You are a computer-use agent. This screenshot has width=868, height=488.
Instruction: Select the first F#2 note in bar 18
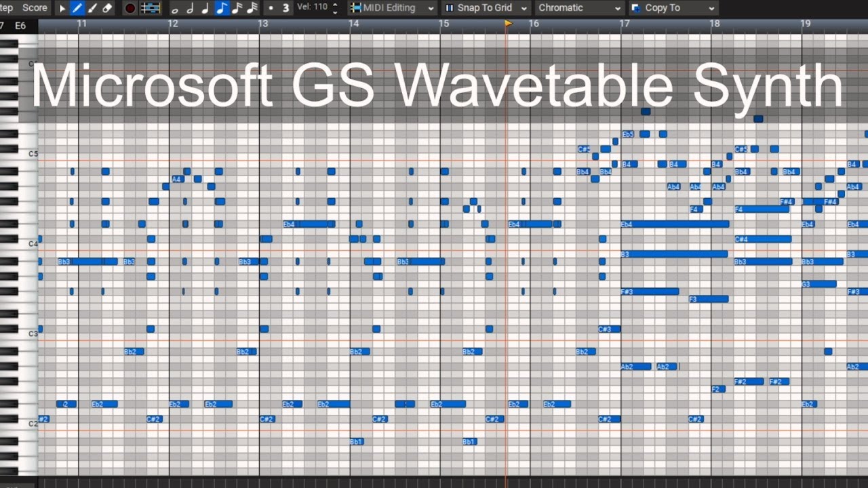coord(749,382)
